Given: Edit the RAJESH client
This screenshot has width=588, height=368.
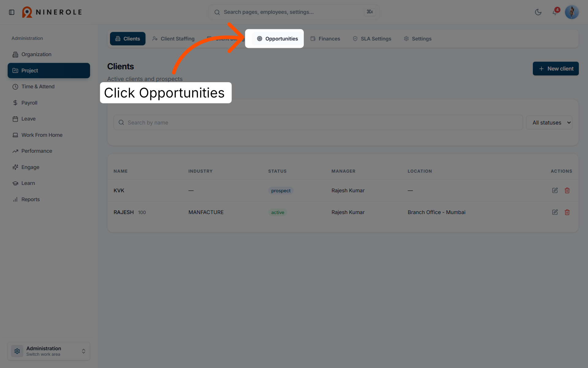Looking at the screenshot, I should [555, 212].
